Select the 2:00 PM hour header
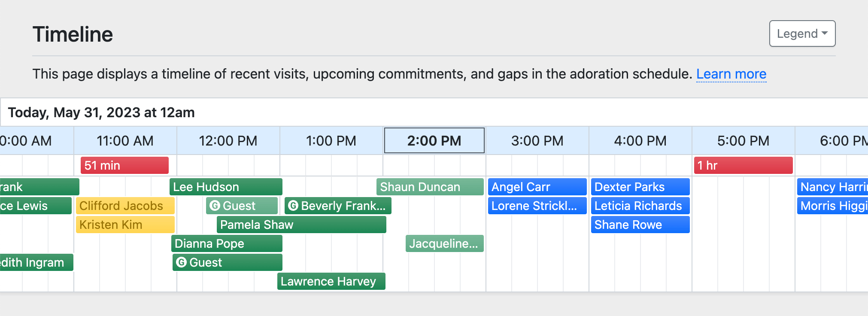The width and height of the screenshot is (868, 316). tap(434, 140)
